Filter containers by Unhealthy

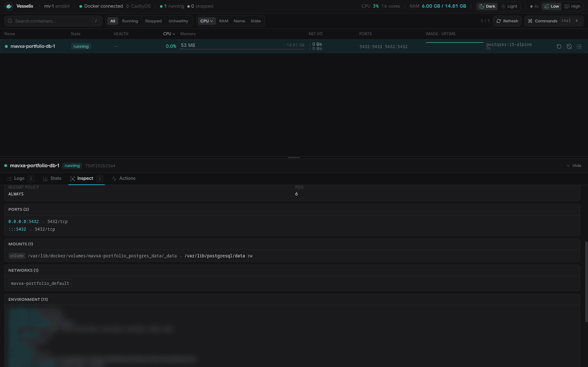178,21
